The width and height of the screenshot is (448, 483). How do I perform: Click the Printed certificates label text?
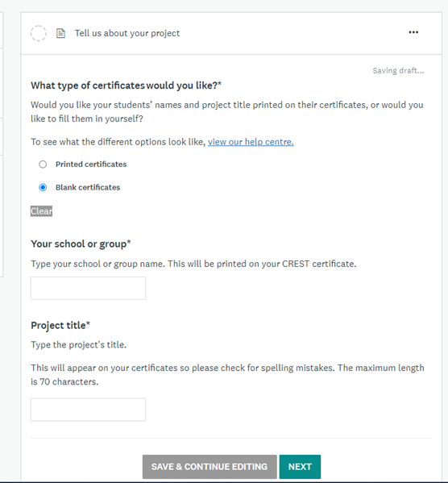point(91,164)
